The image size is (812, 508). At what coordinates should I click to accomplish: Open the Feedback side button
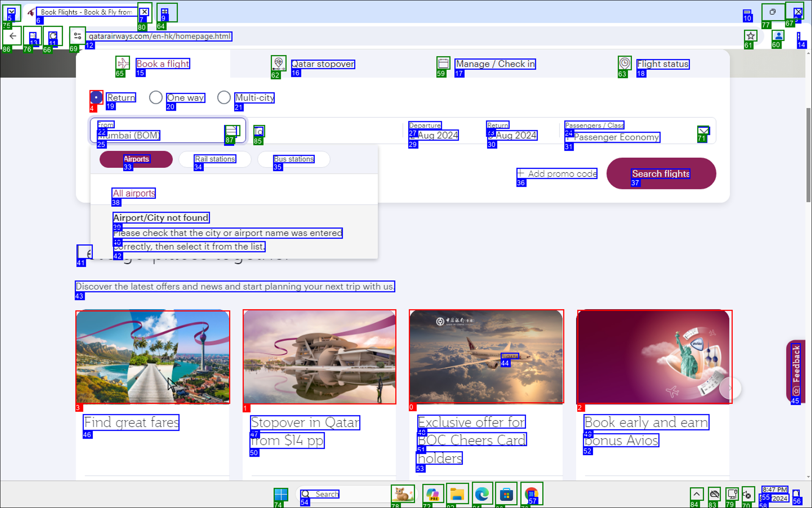(x=795, y=371)
